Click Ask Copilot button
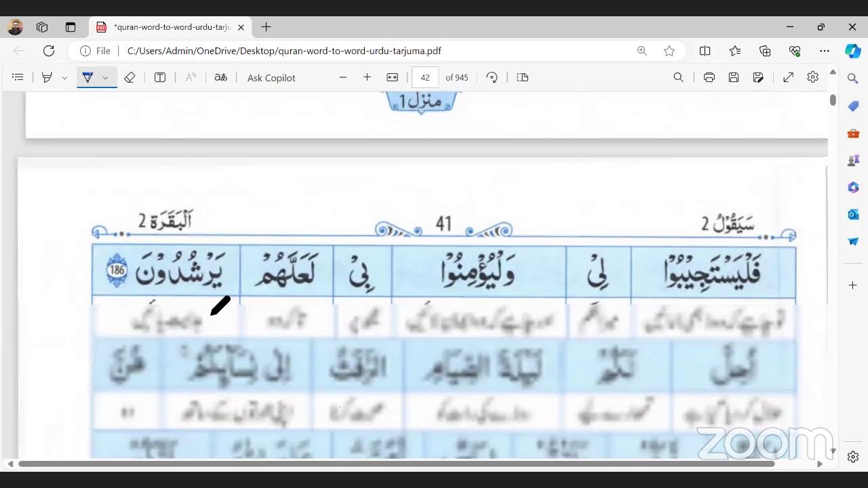Viewport: 868px width, 488px height. pos(271,78)
